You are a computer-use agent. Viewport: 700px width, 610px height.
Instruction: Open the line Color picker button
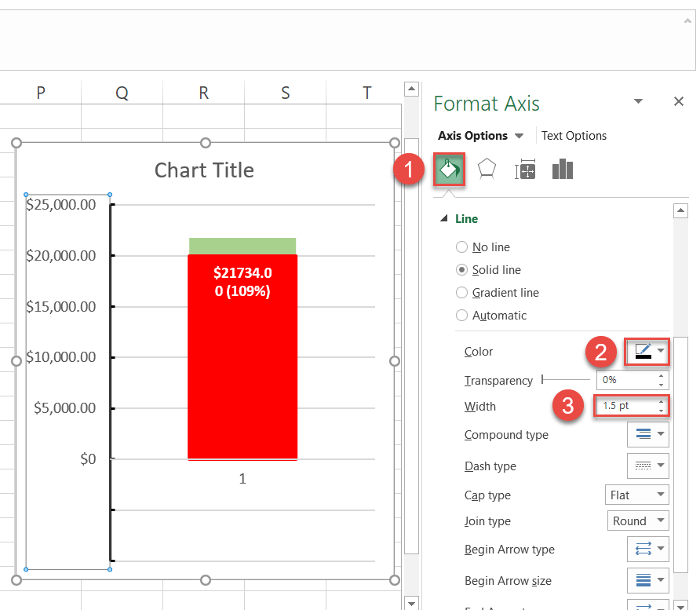648,352
